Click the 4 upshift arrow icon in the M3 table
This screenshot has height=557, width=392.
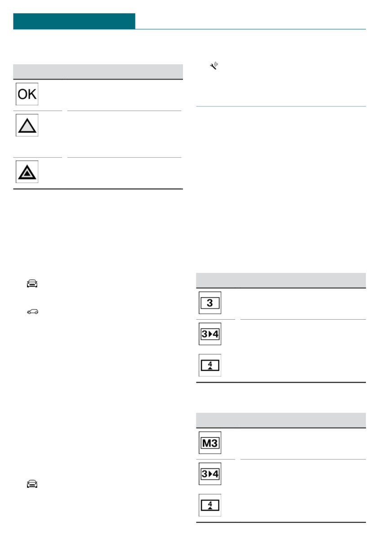click(x=210, y=505)
